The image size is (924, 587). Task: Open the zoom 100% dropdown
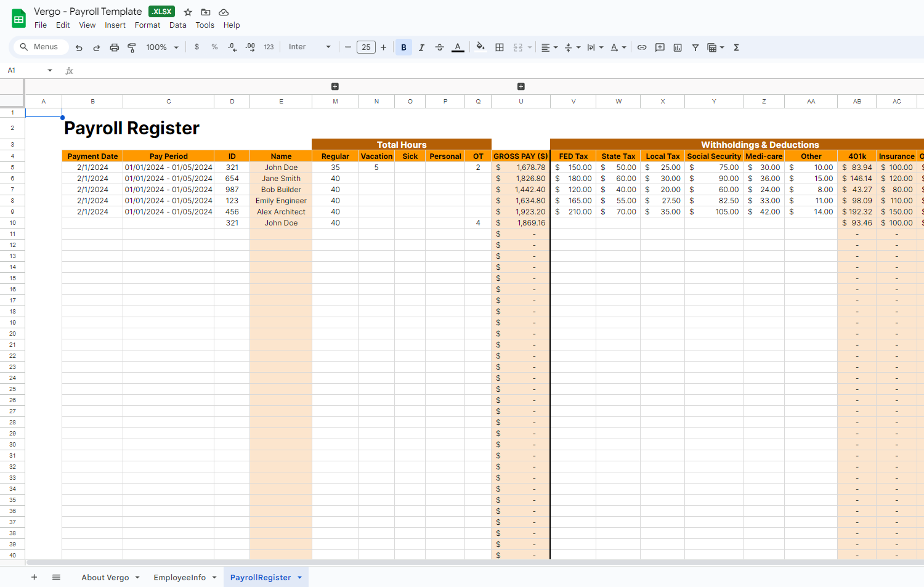(162, 47)
